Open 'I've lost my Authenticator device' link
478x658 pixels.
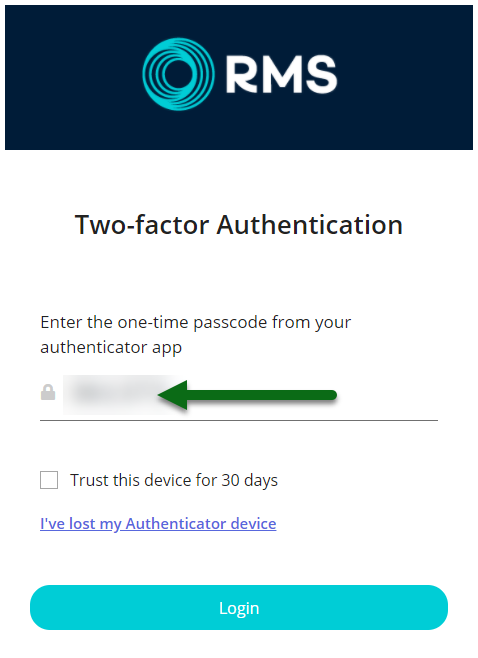click(158, 524)
